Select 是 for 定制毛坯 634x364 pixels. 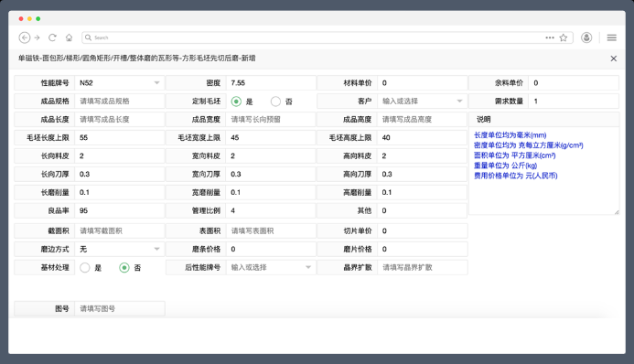click(236, 102)
